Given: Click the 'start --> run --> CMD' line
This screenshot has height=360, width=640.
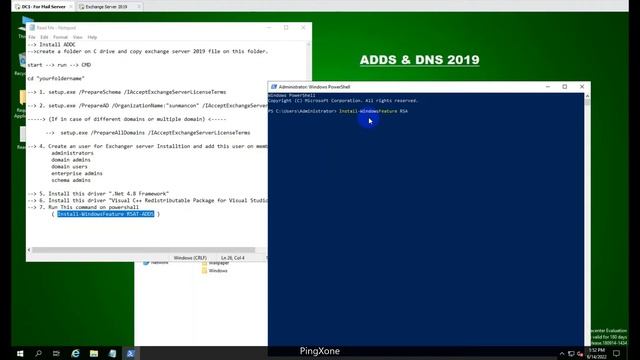Looking at the screenshot, I should [x=59, y=65].
